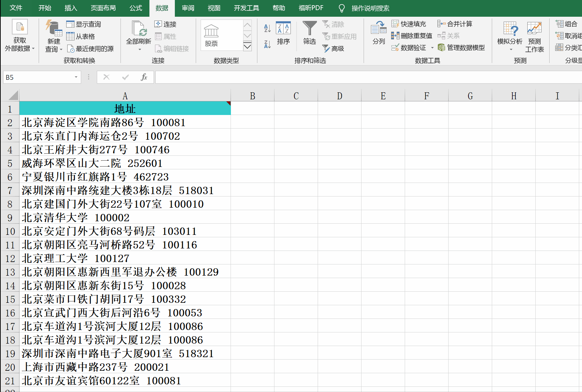Click 数据验证 (Data Validation)
Screen dimensions: 582x392
click(409, 47)
